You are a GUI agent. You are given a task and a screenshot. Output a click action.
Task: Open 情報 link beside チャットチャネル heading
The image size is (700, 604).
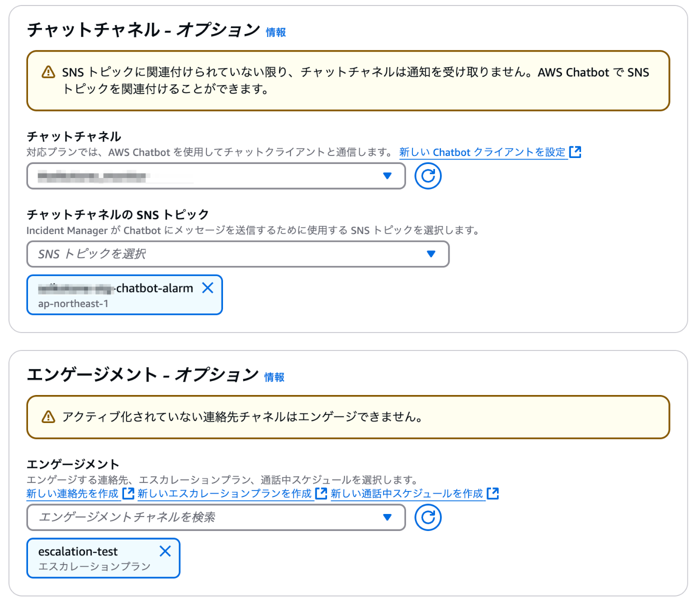275,32
